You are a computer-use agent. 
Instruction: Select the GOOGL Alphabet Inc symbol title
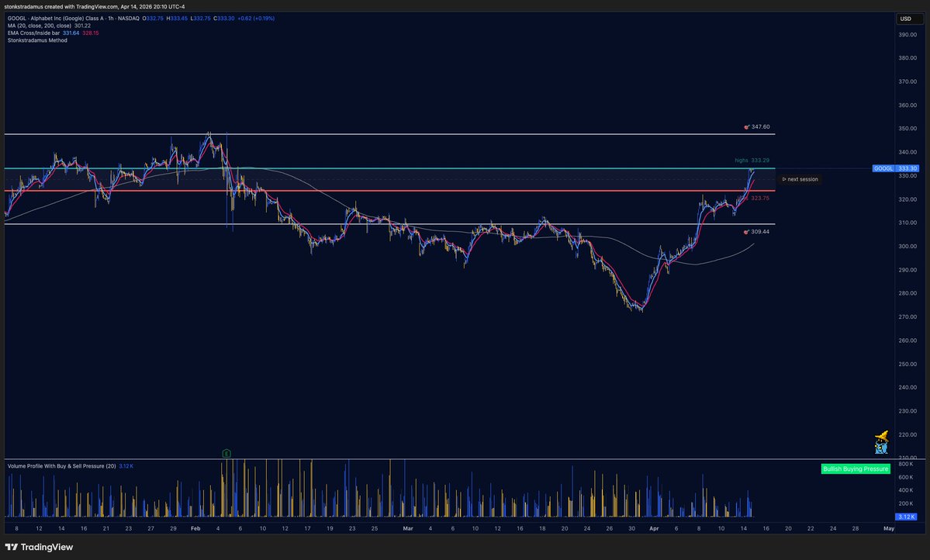click(x=74, y=19)
